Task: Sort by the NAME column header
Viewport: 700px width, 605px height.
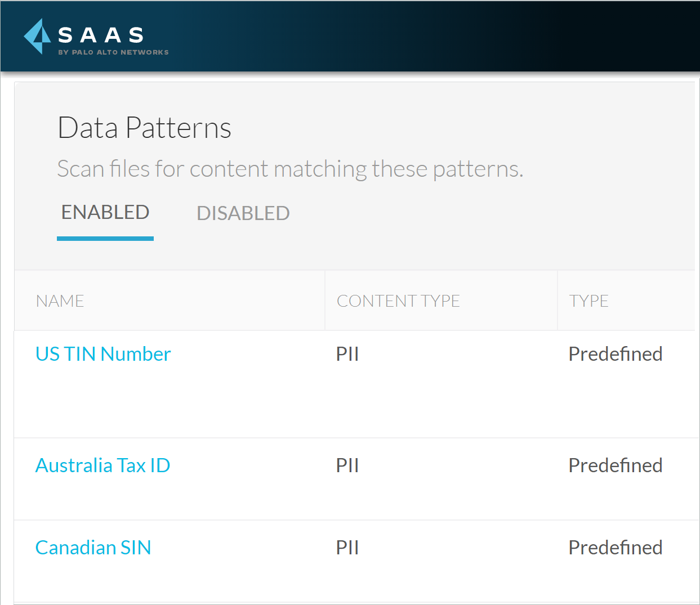Action: pyautogui.click(x=60, y=301)
